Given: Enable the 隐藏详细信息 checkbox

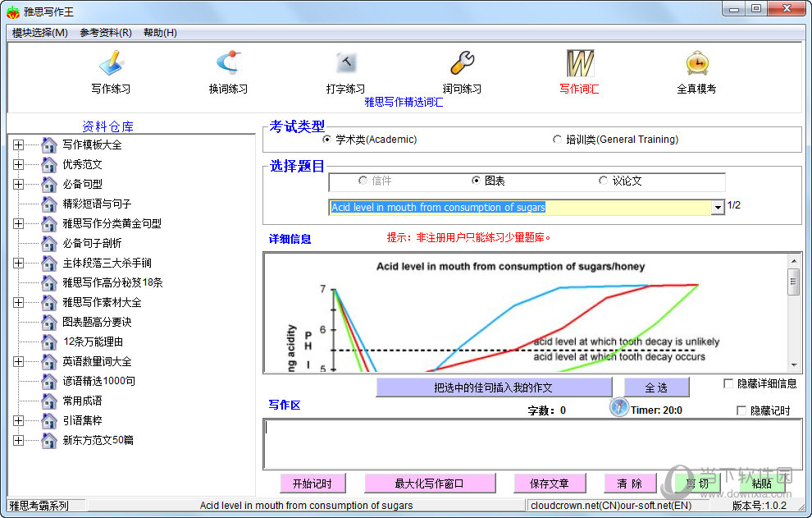Looking at the screenshot, I should click(x=728, y=383).
